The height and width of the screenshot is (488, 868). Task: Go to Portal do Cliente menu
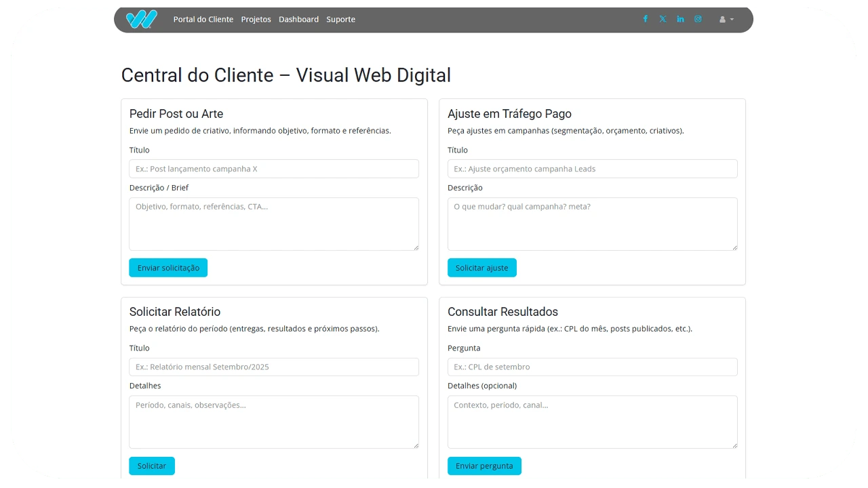pyautogui.click(x=203, y=20)
